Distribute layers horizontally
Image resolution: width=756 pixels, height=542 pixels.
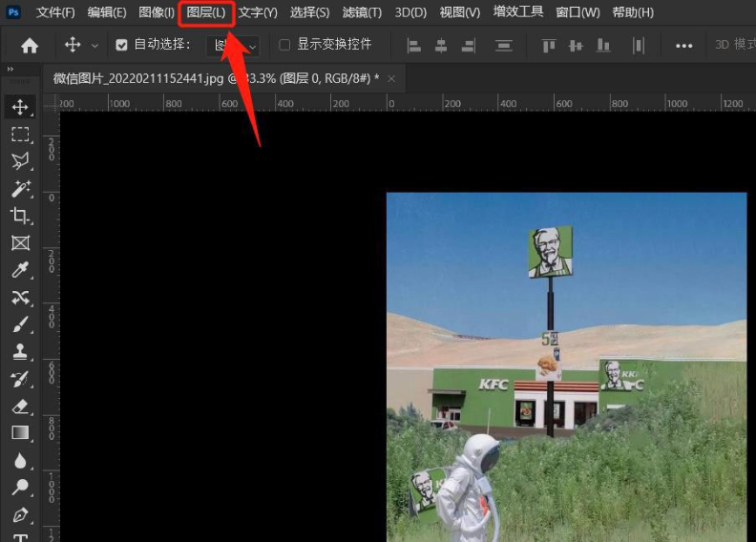click(x=639, y=46)
